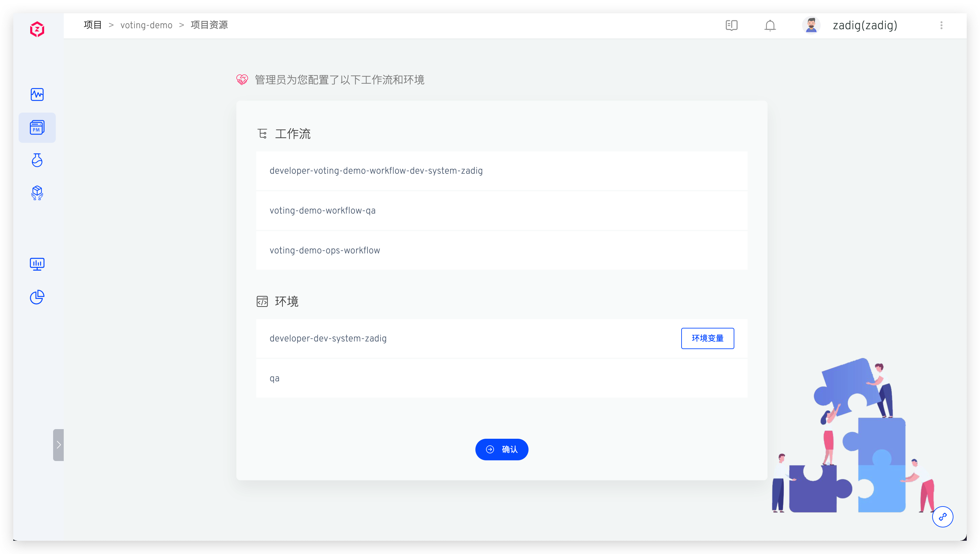The image size is (980, 554).
Task: Select developer-voting-demo-workflow-dev-system-zadig workflow row
Action: click(376, 170)
